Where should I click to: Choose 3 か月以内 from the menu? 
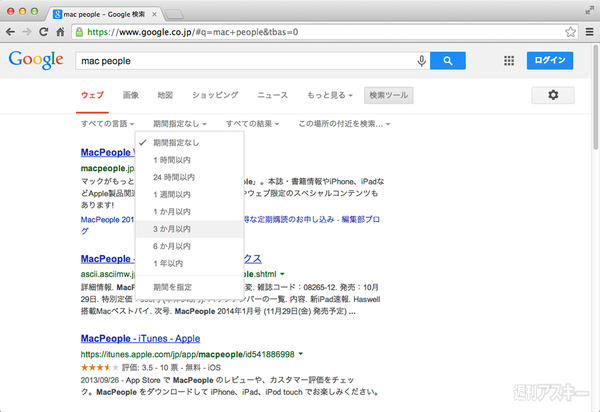click(x=189, y=229)
